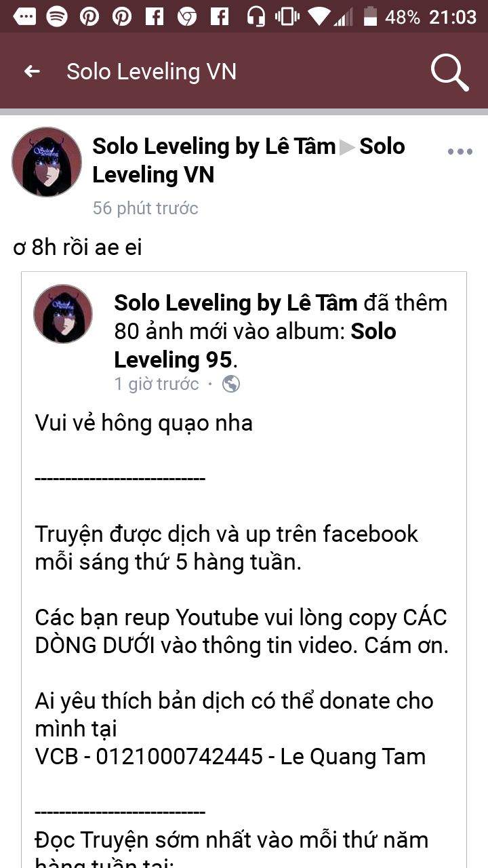Tap the globe public-privacy icon
This screenshot has height=868, width=488.
coord(230,384)
